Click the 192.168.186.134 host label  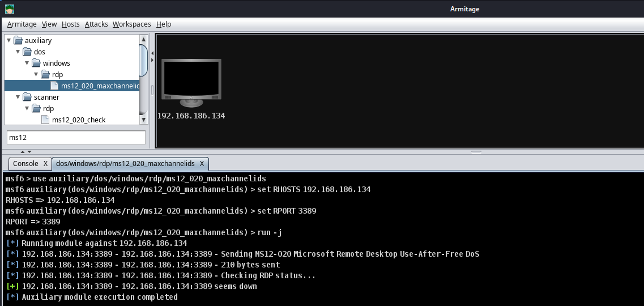click(191, 116)
